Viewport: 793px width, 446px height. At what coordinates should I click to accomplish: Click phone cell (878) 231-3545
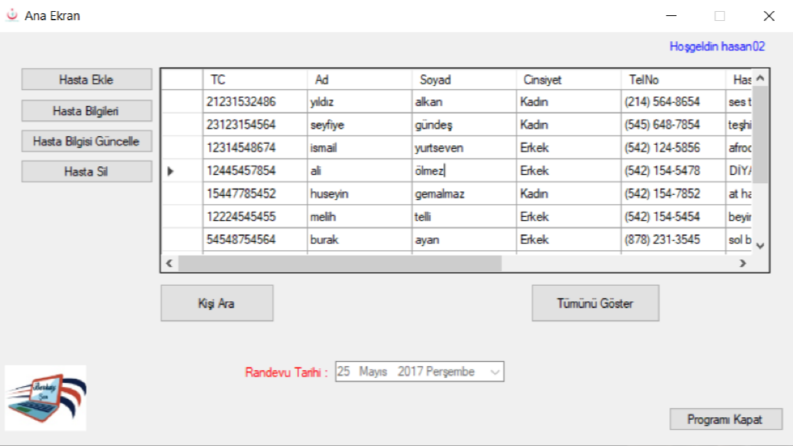click(x=673, y=240)
